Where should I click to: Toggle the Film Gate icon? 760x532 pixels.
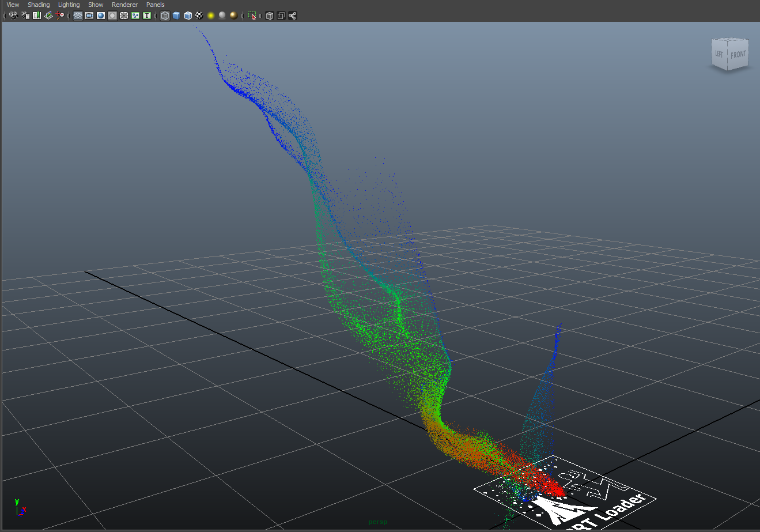click(89, 16)
